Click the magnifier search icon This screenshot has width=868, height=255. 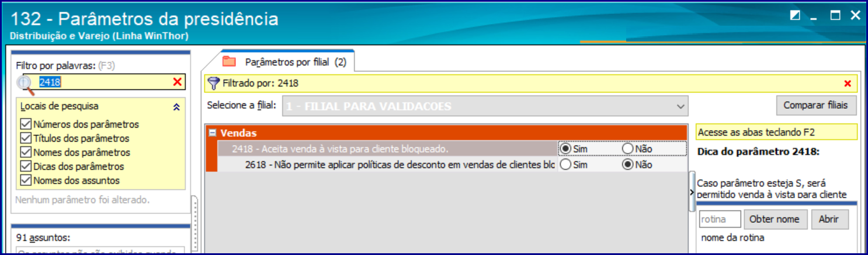[25, 85]
